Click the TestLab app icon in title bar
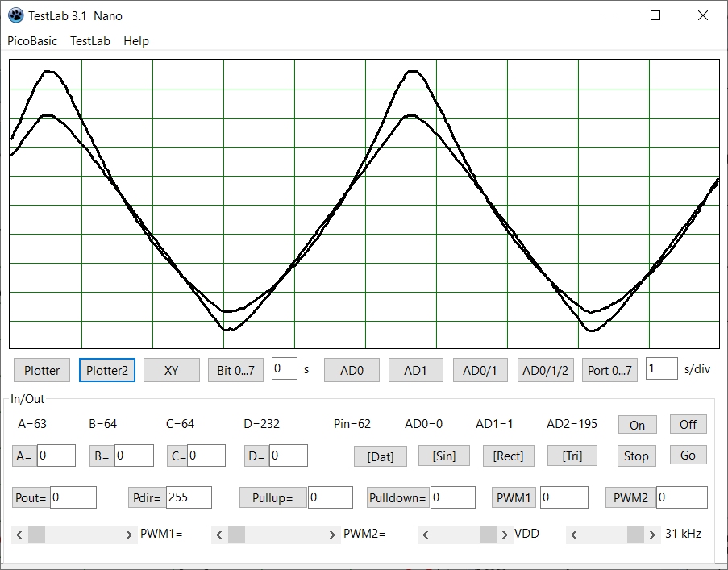The image size is (728, 570). [x=15, y=15]
